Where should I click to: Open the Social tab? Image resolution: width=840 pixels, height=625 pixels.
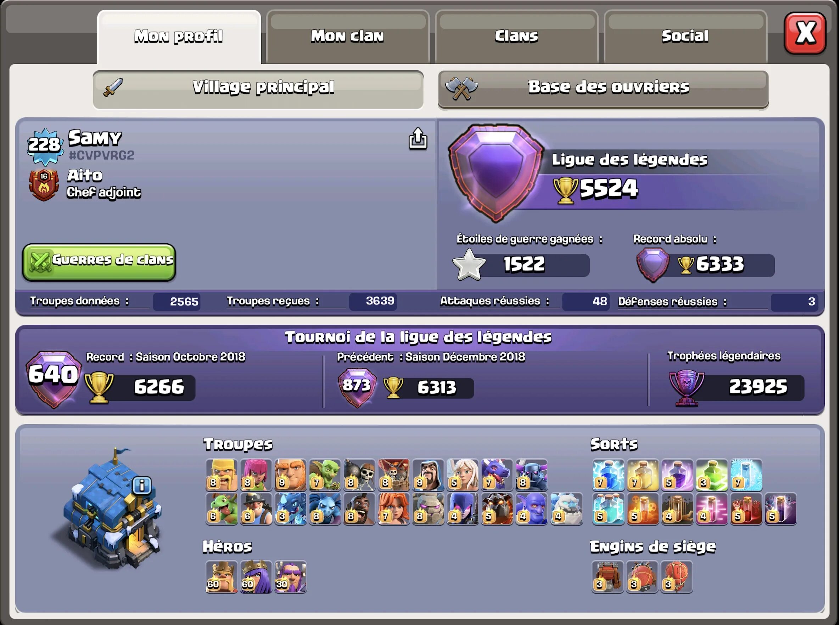pos(685,37)
